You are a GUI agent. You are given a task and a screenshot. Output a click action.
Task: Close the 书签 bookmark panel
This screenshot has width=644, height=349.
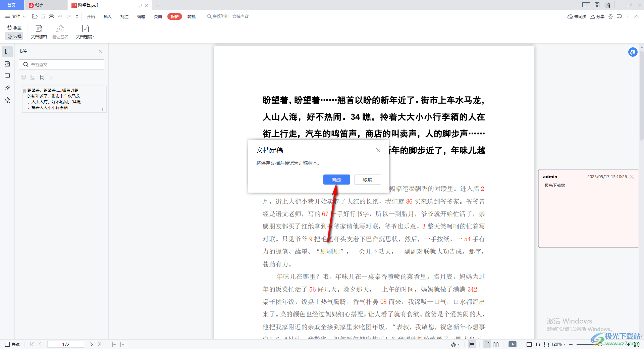tap(100, 51)
